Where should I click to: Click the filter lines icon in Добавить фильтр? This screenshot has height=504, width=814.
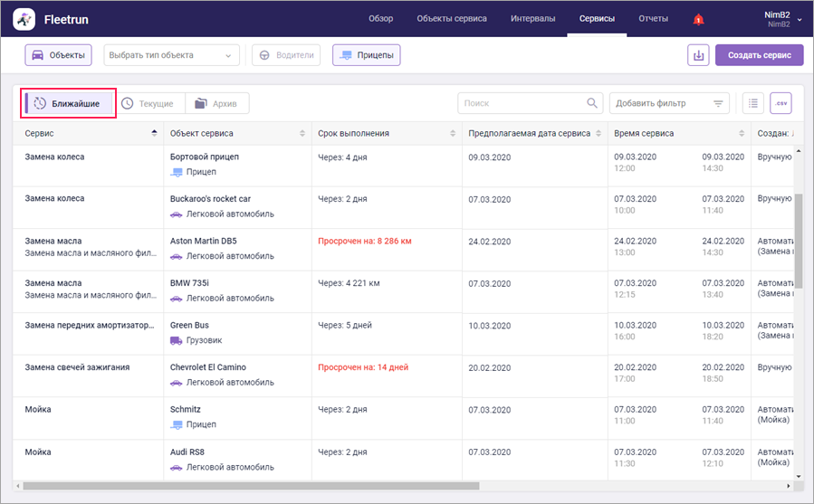719,103
